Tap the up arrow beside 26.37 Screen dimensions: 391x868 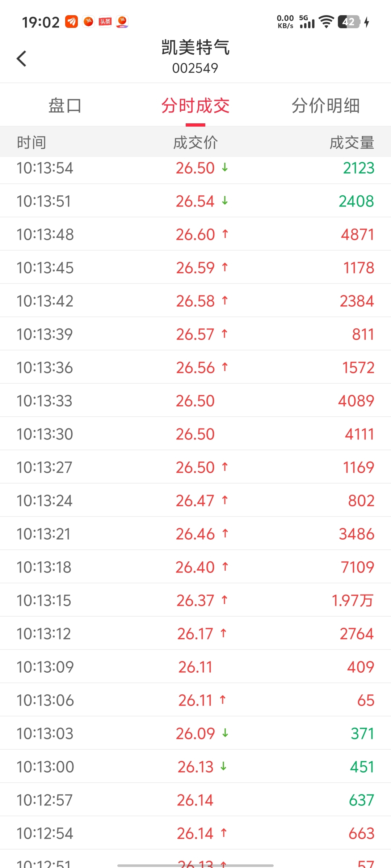pos(224,600)
